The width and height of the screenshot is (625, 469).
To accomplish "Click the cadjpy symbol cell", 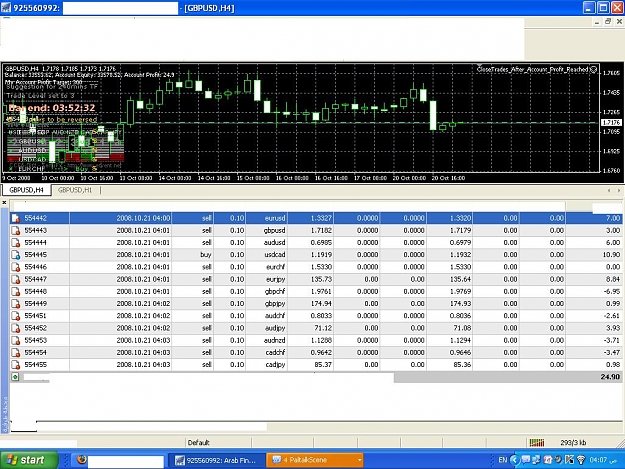I will point(275,365).
